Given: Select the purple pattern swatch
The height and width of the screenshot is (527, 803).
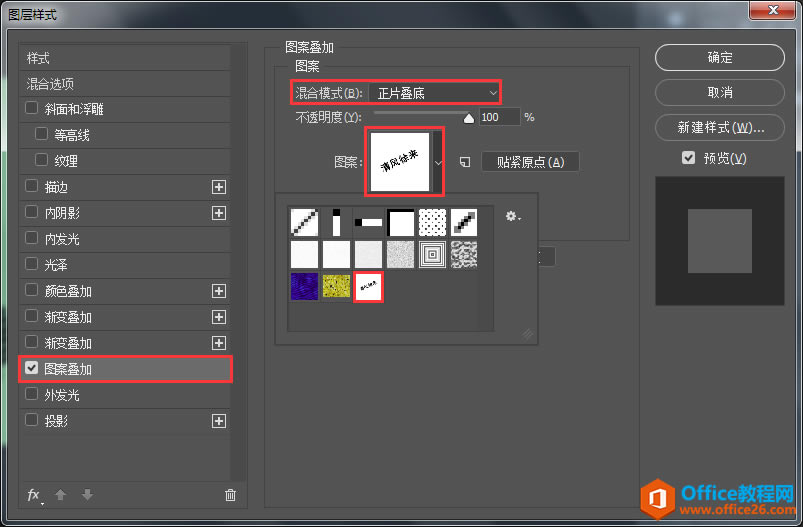Looking at the screenshot, I should (x=304, y=286).
